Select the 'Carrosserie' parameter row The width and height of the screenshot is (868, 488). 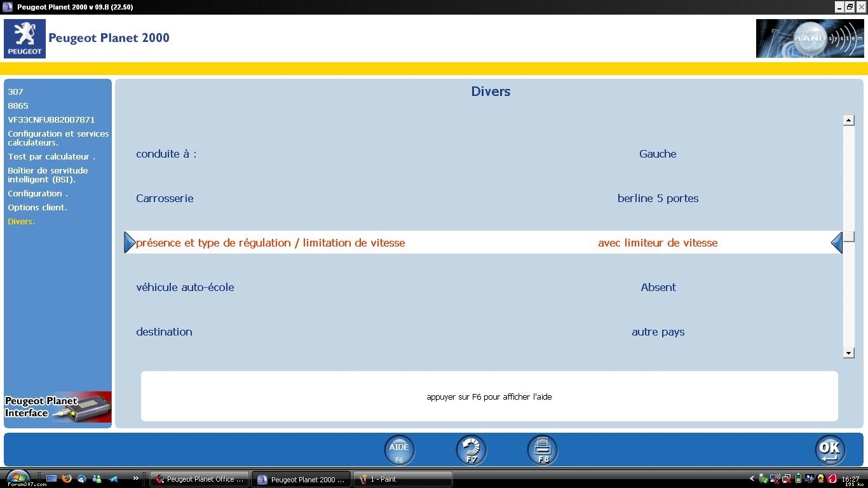[x=483, y=198]
